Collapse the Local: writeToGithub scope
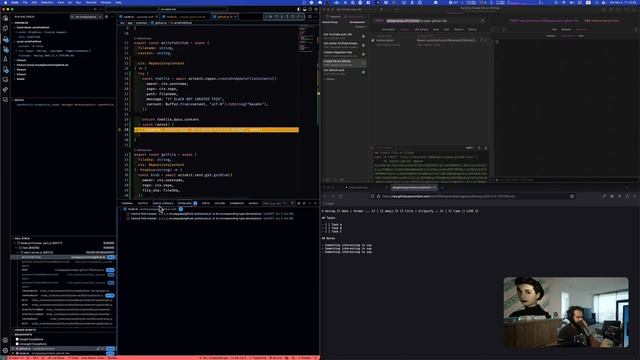 point(15,41)
